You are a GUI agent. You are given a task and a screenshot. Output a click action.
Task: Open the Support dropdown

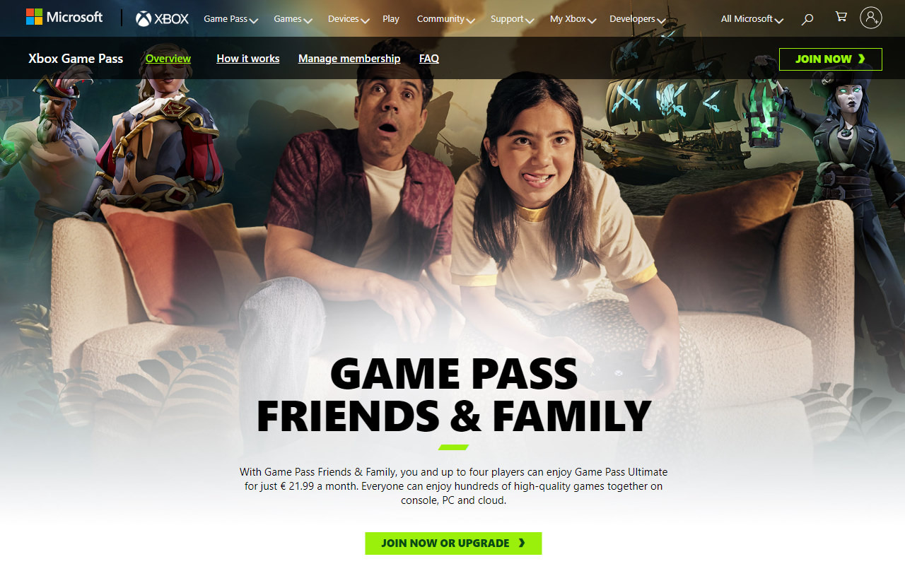tap(513, 19)
